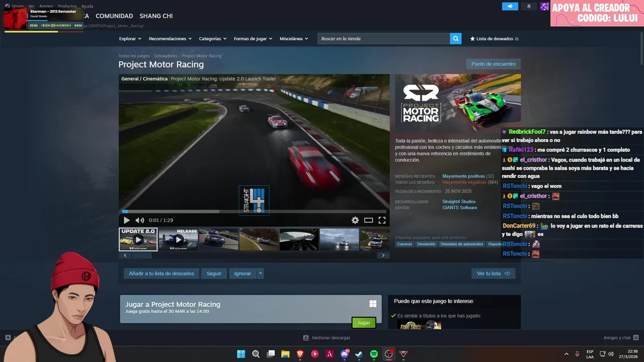
Task: Open publisher GIANTS Software
Action: coord(460,208)
